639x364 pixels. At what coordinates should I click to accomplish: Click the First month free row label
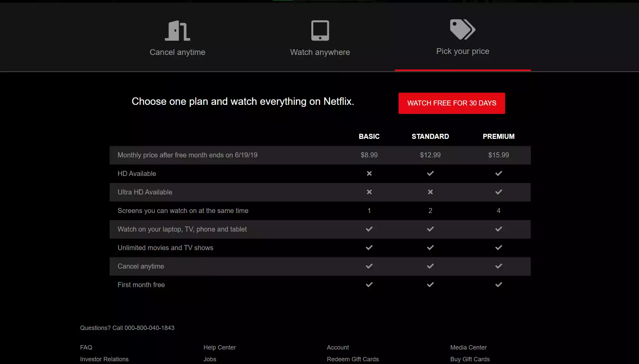pyautogui.click(x=141, y=285)
